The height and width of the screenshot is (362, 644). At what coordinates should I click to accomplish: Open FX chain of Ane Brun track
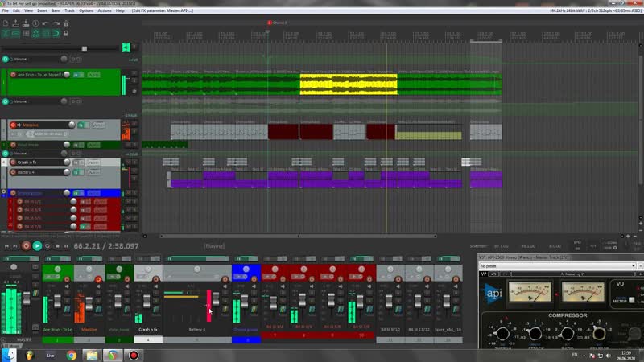click(x=78, y=75)
